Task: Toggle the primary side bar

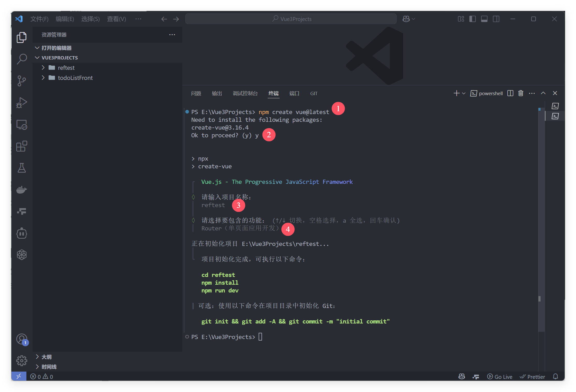Action: click(472, 19)
